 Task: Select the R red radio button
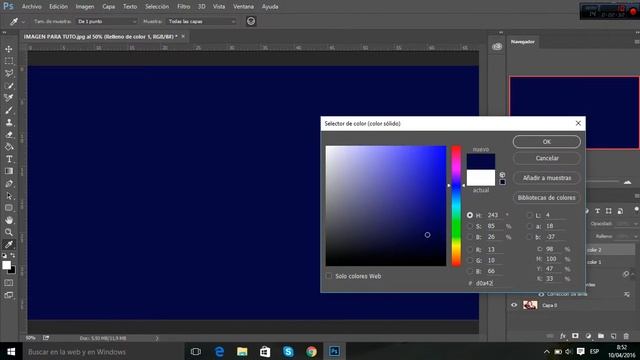[x=470, y=249]
